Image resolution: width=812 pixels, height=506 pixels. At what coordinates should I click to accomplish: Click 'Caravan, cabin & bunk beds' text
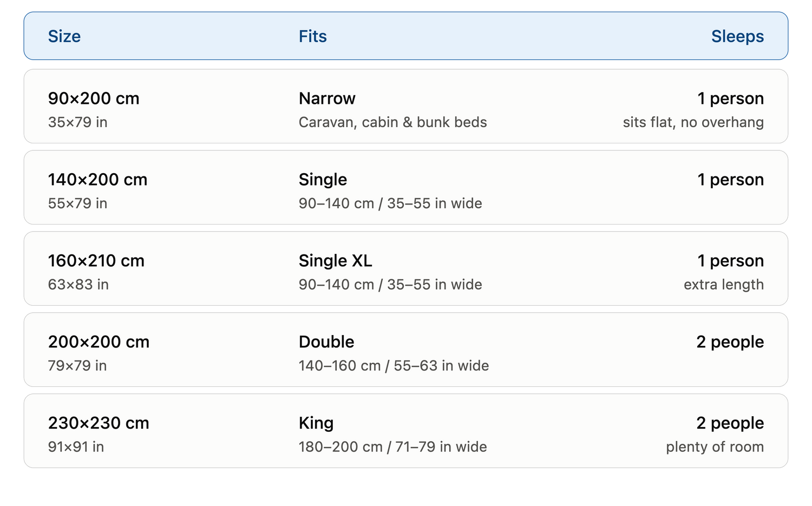coord(392,122)
